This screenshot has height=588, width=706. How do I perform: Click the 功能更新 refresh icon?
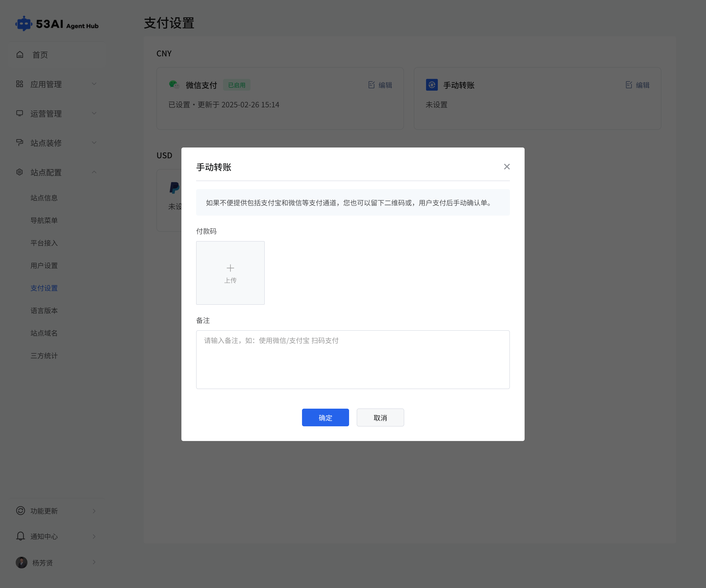21,511
